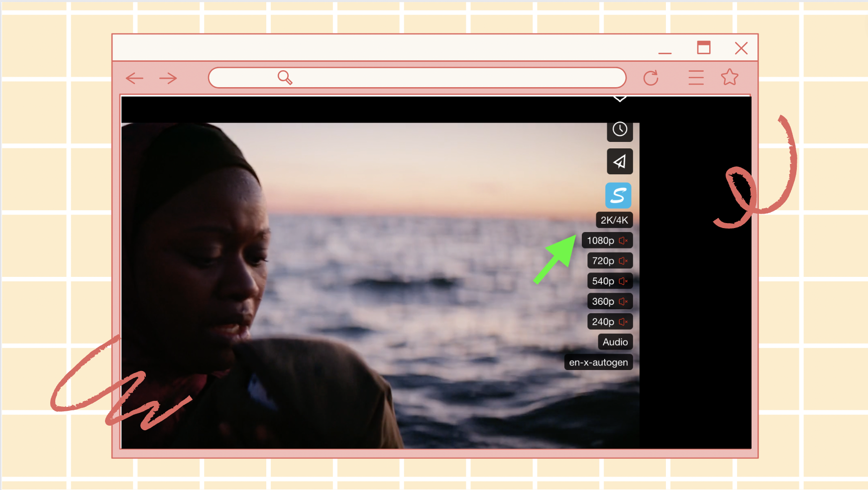Click the browser forward arrow
868x490 pixels.
point(168,78)
